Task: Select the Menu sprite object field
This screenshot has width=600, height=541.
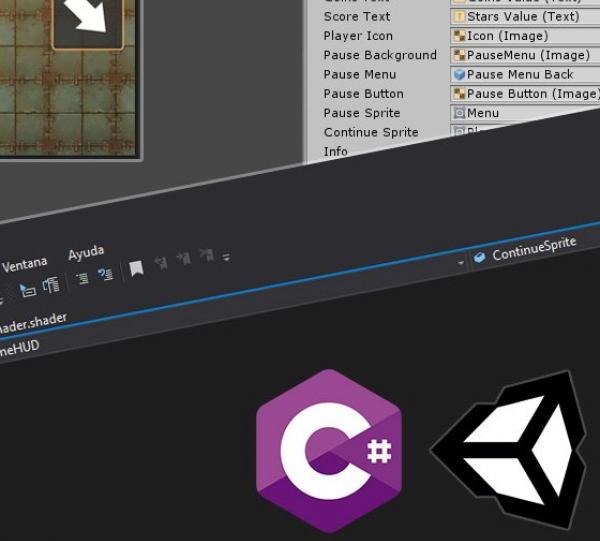Action: (x=525, y=112)
